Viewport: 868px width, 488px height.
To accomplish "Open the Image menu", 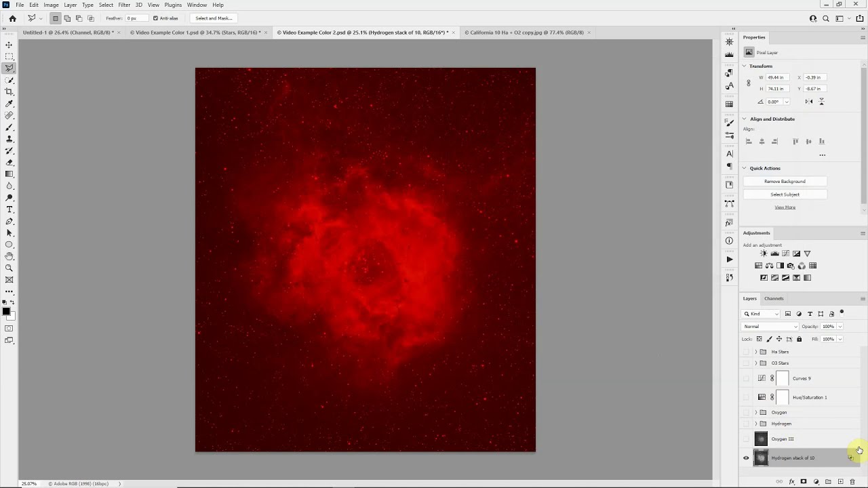I will coord(51,5).
